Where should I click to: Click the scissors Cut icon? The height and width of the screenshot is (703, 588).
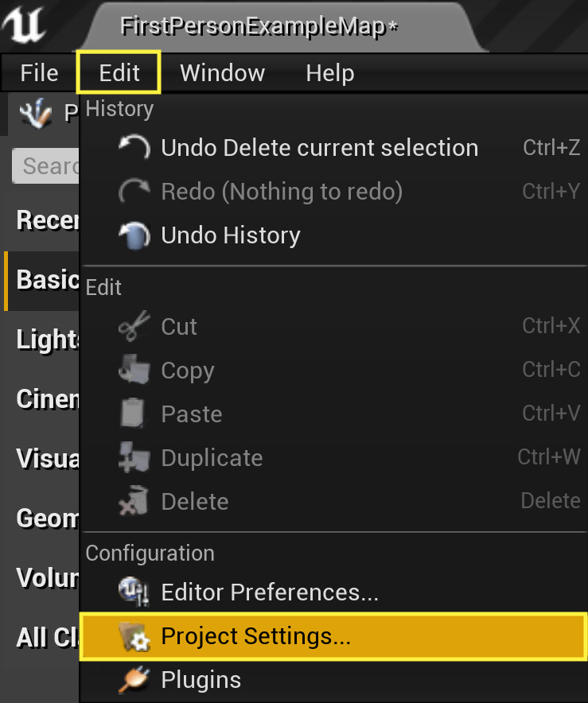click(x=134, y=327)
